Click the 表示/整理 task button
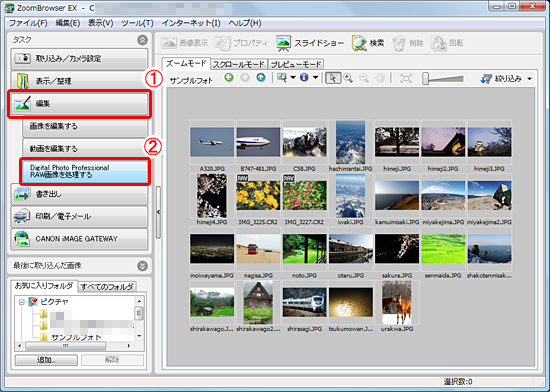Image resolution: width=550 pixels, height=392 pixels. tap(79, 81)
